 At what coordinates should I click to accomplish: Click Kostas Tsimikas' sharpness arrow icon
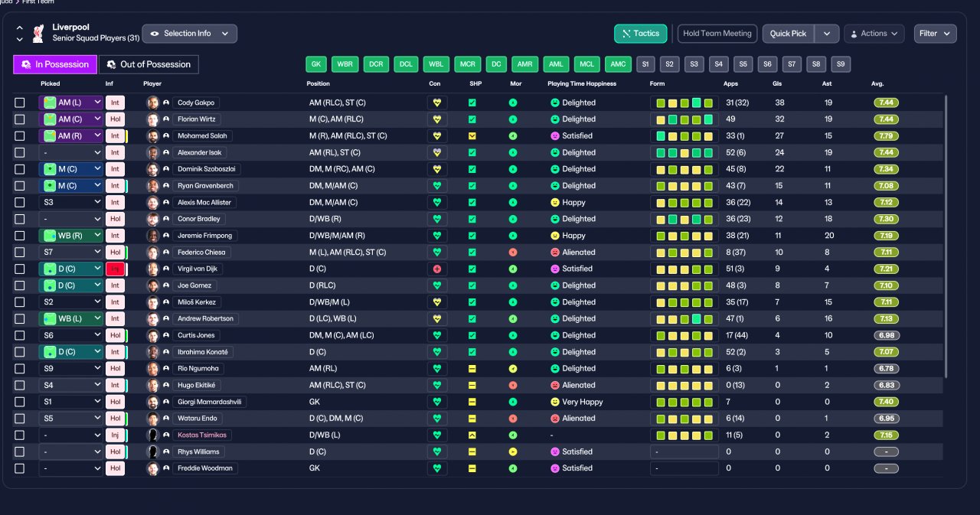[472, 435]
